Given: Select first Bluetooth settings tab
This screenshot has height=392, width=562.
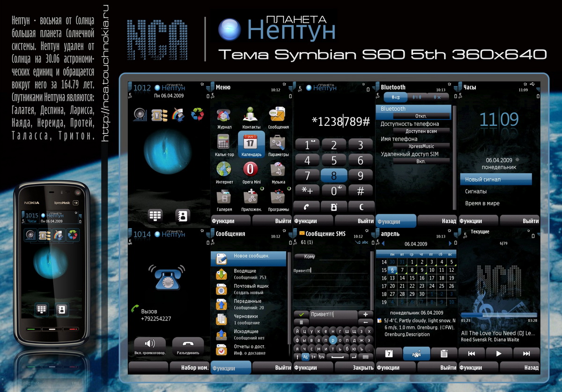Looking at the screenshot, I should point(395,97).
